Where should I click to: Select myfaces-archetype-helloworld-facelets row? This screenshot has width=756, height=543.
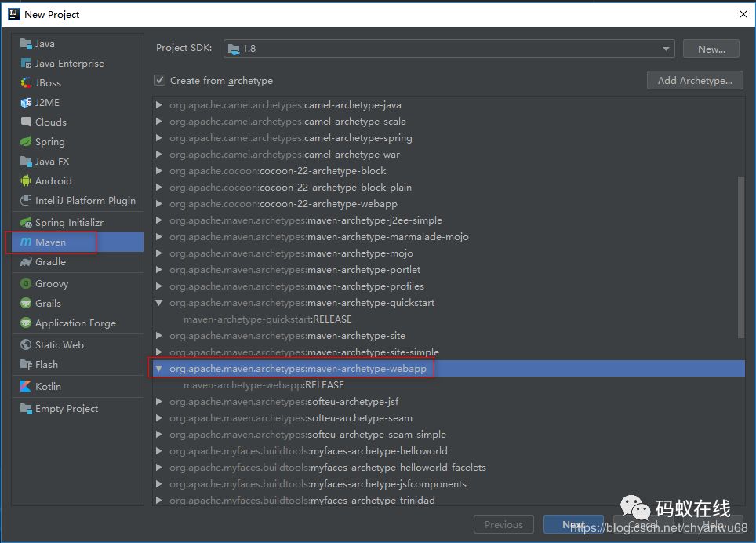[x=449, y=468]
